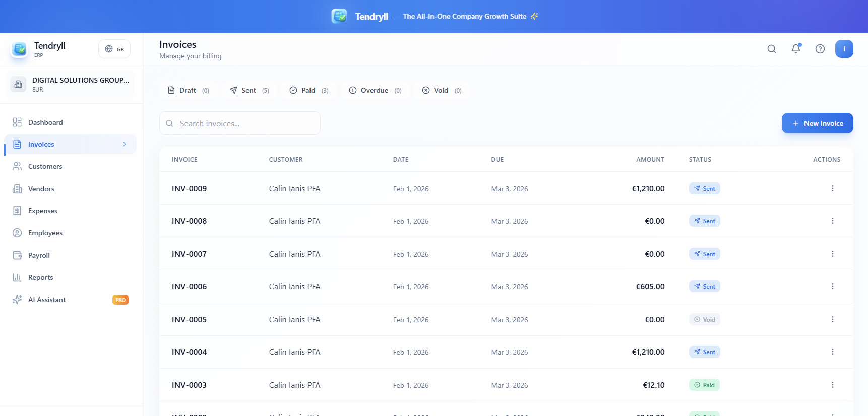The image size is (868, 416).
Task: Open the help question mark icon
Action: pyautogui.click(x=820, y=49)
